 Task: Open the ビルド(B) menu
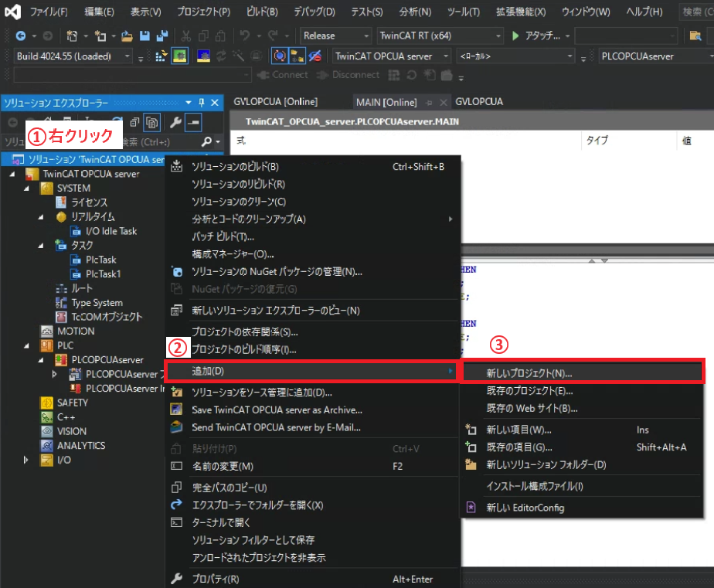pos(262,12)
